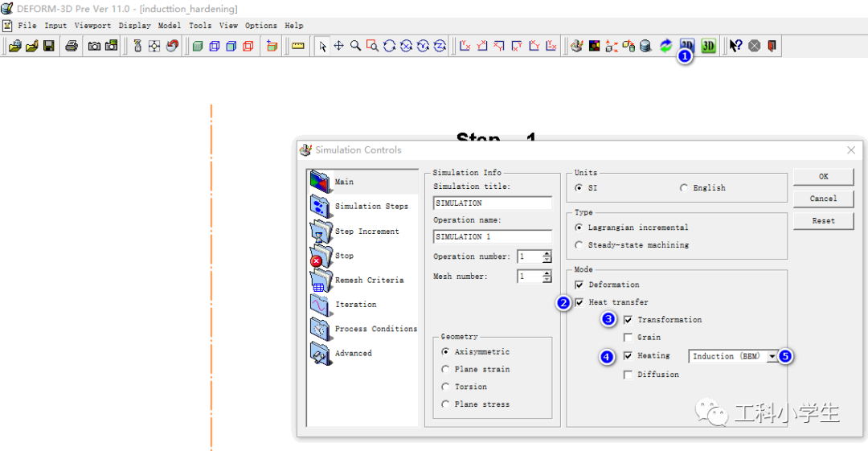This screenshot has height=451, width=868.
Task: Open Iteration section
Action: [362, 304]
